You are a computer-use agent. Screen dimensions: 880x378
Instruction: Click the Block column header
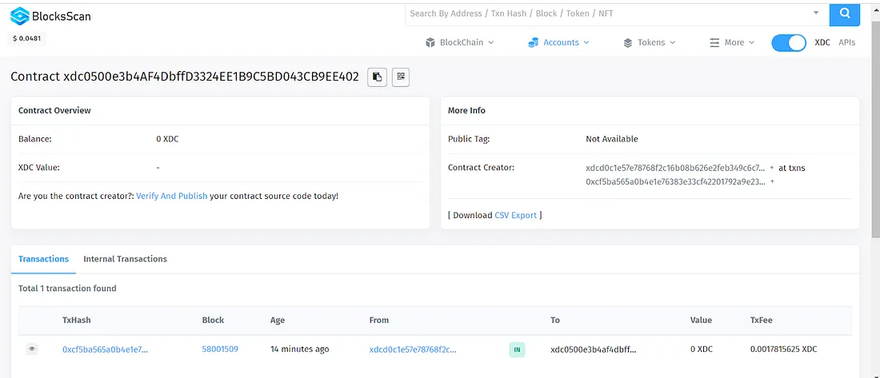[x=213, y=320]
